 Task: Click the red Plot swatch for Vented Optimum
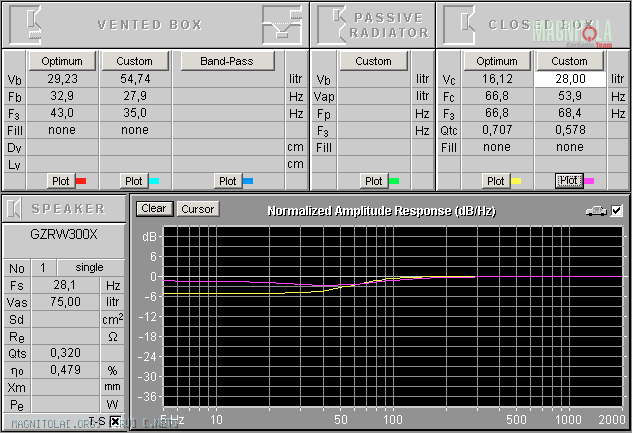(82, 181)
